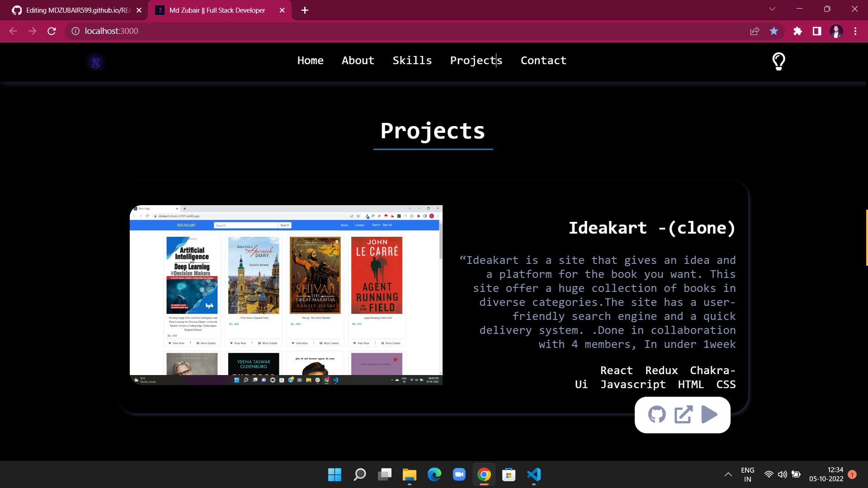Viewport: 868px width, 488px height.
Task: Open the Chrome extensions puzzle icon
Action: click(x=798, y=31)
